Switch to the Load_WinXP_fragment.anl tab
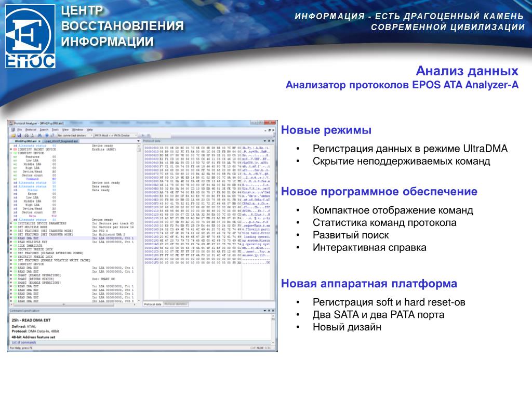Image resolution: width=532 pixels, height=399 pixels. pyautogui.click(x=61, y=141)
